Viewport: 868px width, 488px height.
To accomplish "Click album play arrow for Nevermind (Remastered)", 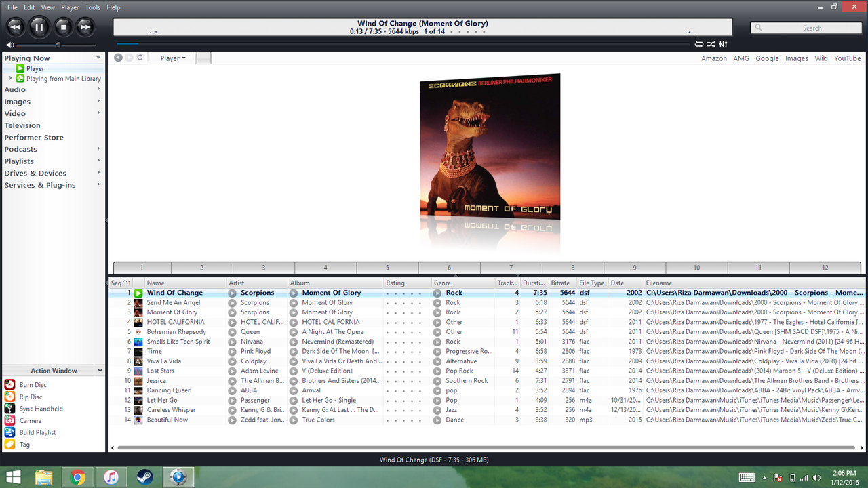I will tap(294, 342).
